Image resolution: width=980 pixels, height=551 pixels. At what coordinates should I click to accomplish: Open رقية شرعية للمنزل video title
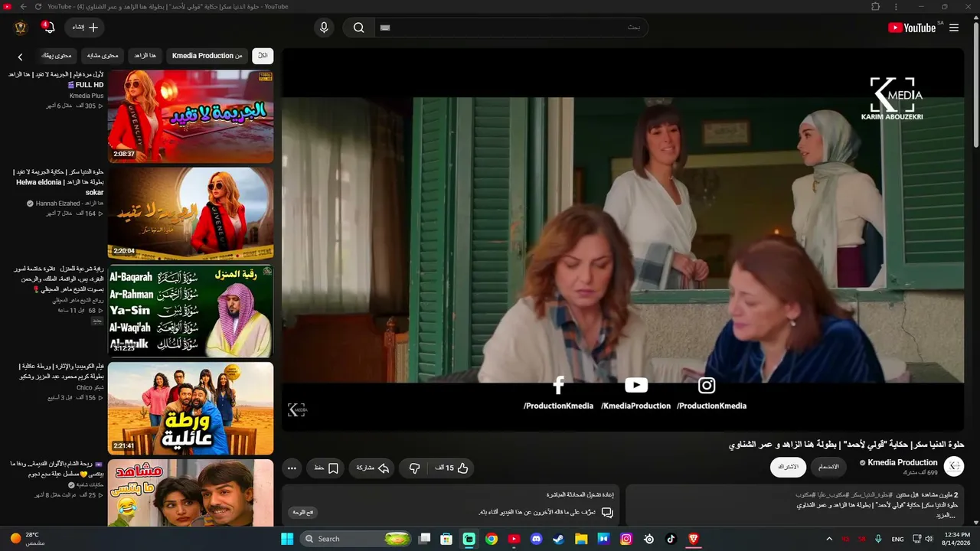coord(58,279)
